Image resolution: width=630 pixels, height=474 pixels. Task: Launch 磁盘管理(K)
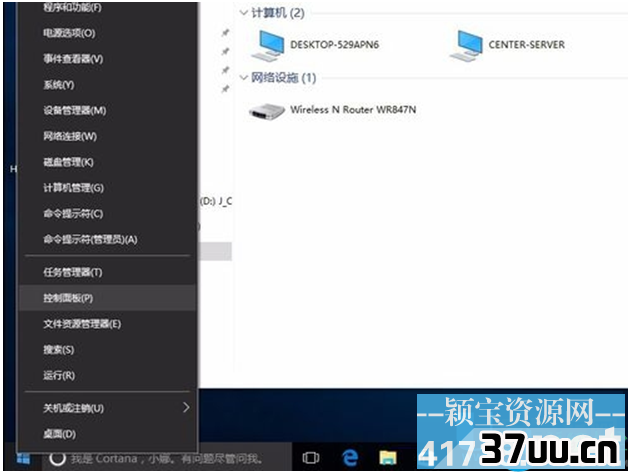pyautogui.click(x=68, y=162)
